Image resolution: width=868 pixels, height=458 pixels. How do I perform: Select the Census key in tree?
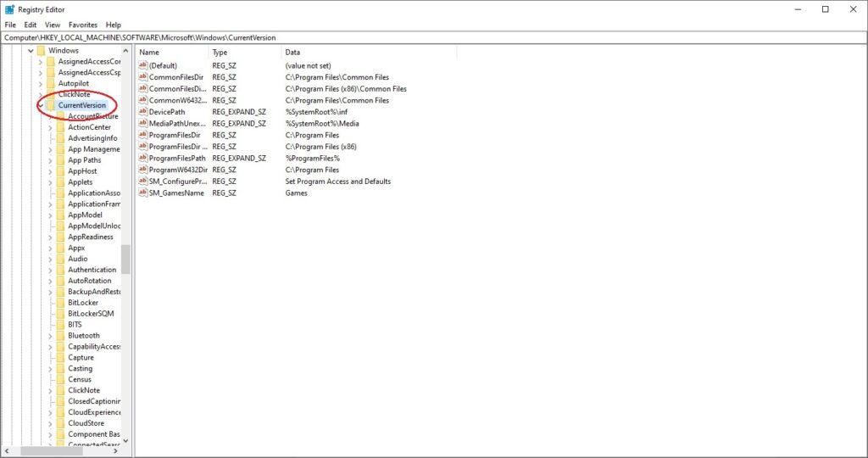[80, 380]
